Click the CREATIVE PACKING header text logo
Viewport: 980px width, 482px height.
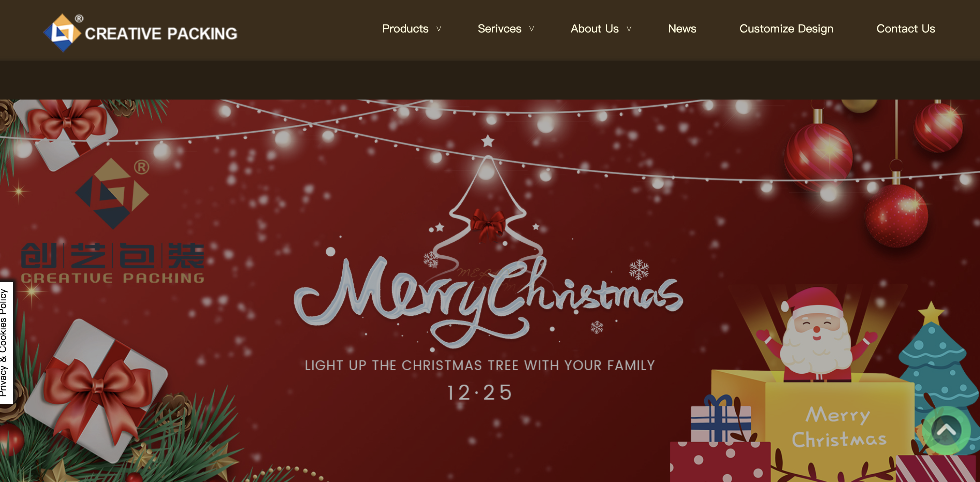[x=161, y=34]
